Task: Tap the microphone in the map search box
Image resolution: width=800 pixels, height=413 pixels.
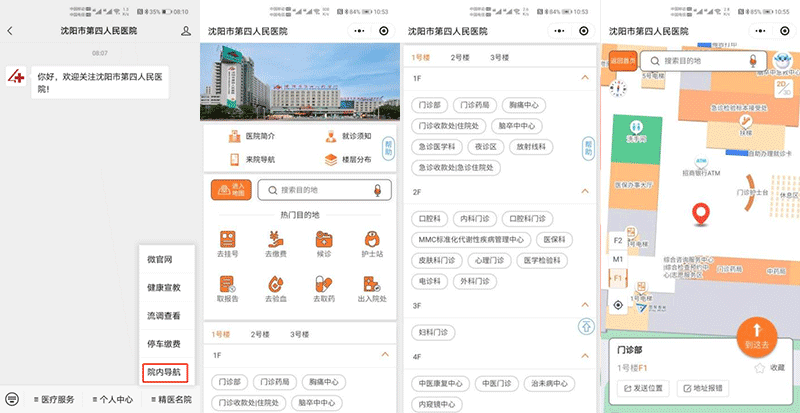Action: (753, 61)
